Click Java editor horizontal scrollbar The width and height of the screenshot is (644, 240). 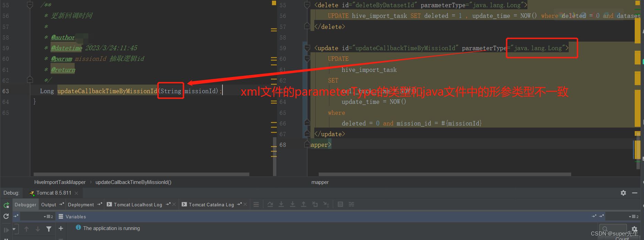pos(141,174)
